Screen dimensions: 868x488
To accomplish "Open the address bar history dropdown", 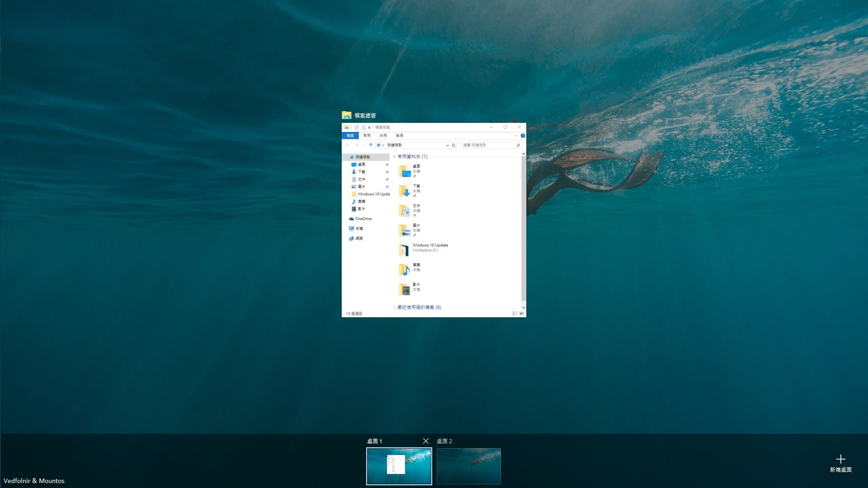I will pos(447,145).
